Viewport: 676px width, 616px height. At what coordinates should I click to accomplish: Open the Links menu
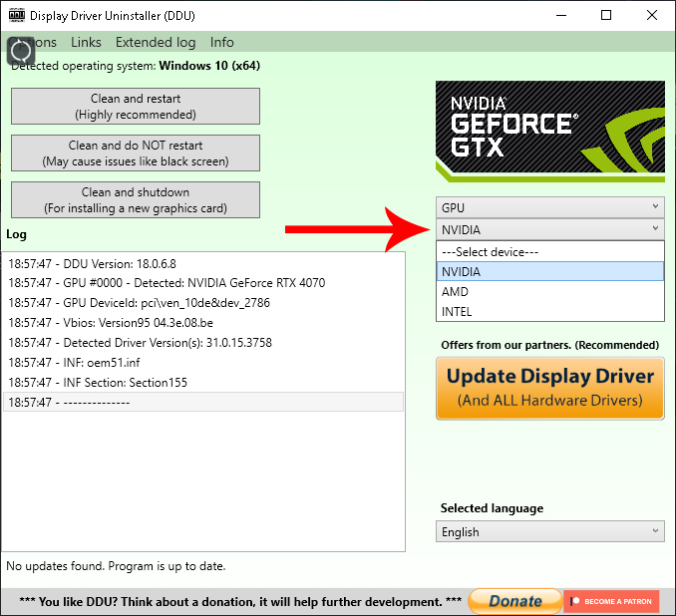point(86,42)
